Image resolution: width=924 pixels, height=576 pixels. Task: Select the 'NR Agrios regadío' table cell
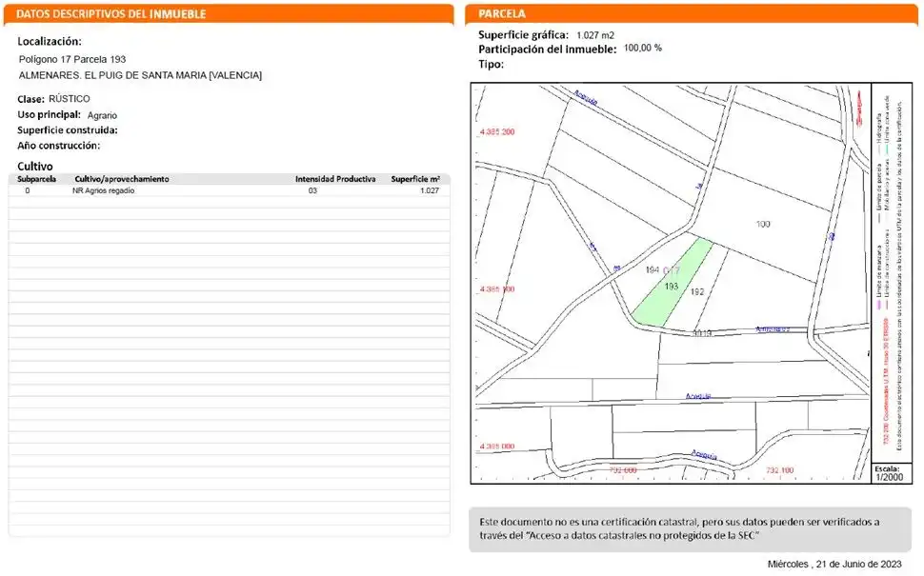[103, 190]
